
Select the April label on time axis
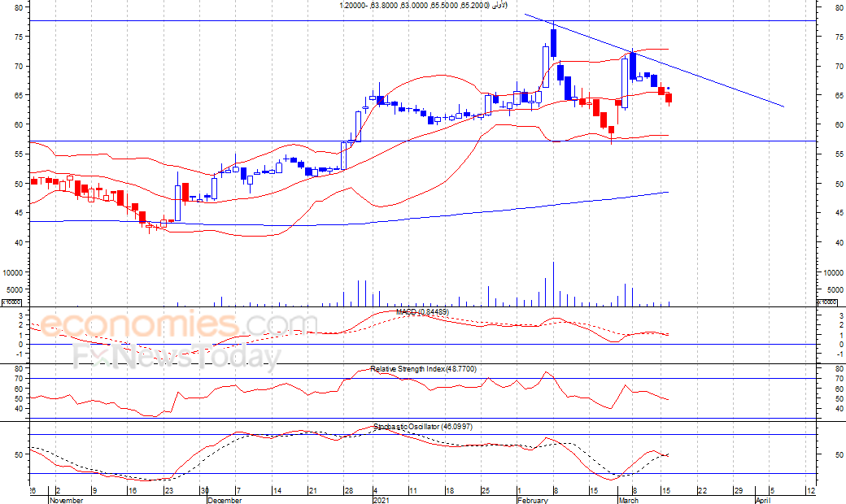762,501
